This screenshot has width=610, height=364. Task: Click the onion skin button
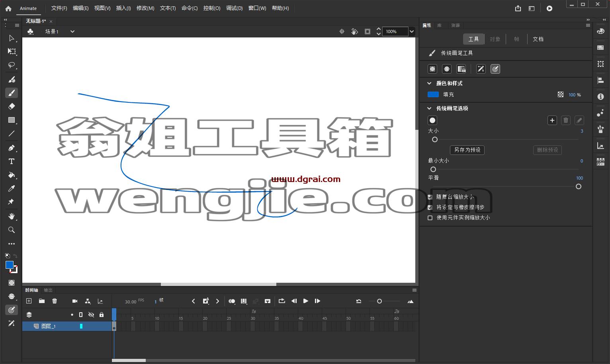click(x=232, y=301)
